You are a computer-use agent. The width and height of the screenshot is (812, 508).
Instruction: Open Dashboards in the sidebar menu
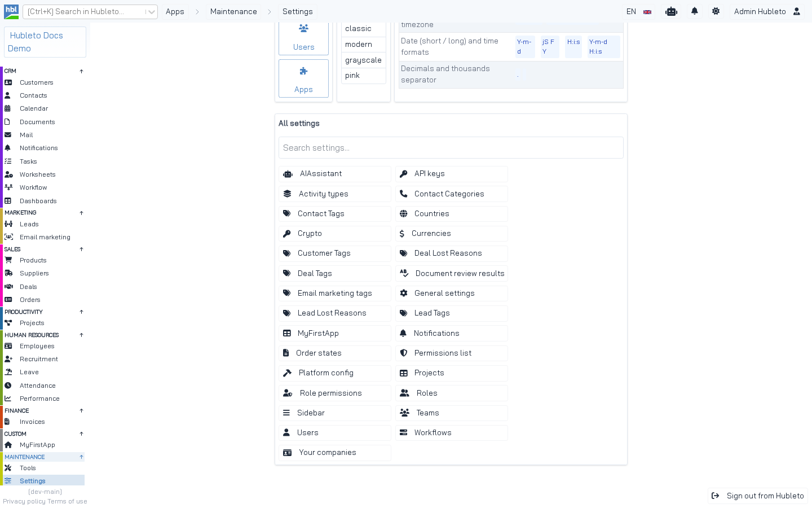(x=44, y=201)
